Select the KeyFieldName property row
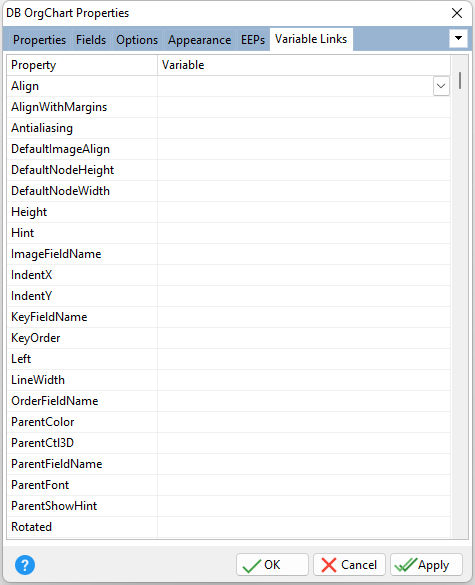This screenshot has height=585, width=475. point(228,317)
